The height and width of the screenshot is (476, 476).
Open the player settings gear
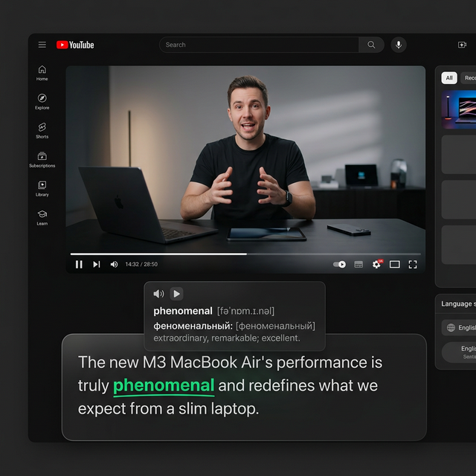pyautogui.click(x=376, y=265)
